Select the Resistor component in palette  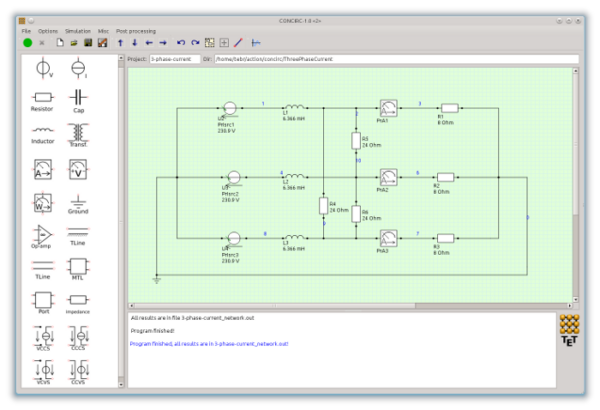43,98
